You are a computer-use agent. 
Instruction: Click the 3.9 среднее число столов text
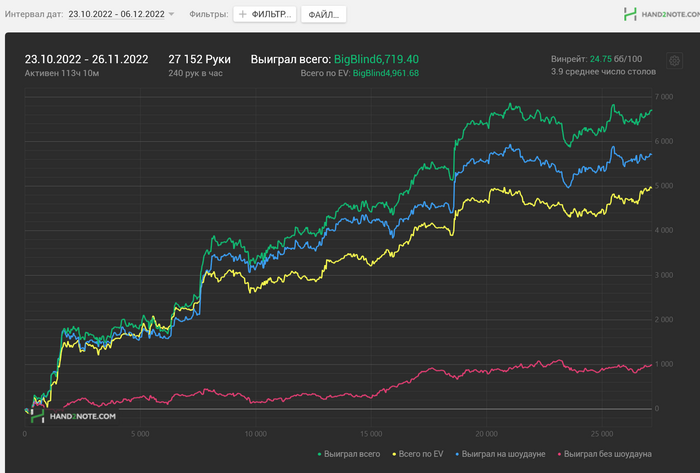604,71
